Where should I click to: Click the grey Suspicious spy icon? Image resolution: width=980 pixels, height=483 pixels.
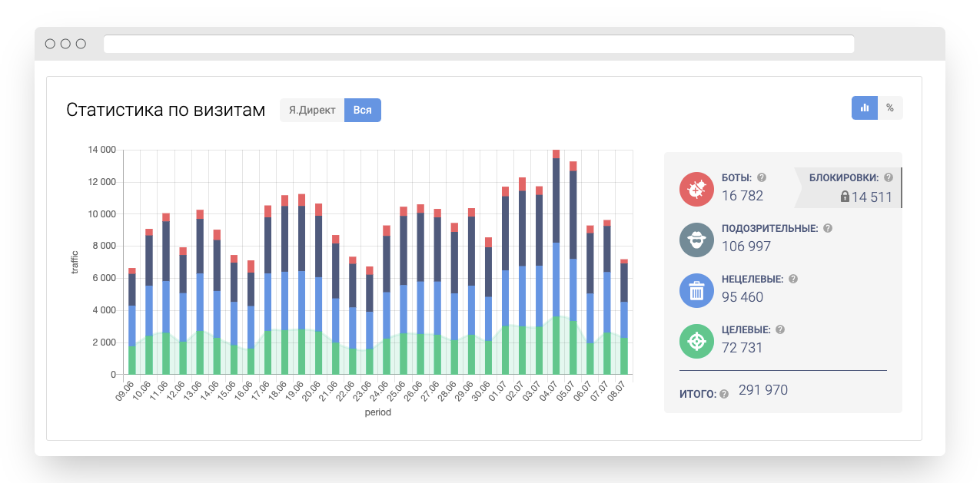(696, 240)
